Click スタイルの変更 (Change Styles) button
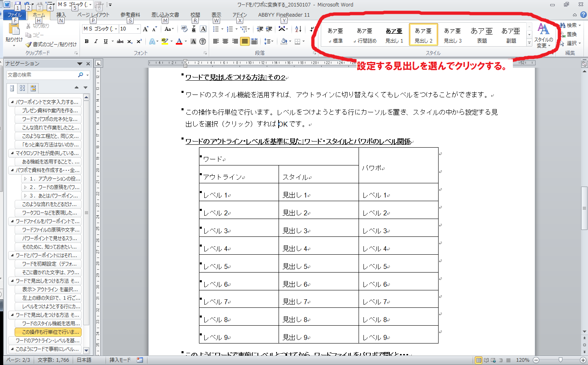The image size is (588, 365). click(x=543, y=35)
